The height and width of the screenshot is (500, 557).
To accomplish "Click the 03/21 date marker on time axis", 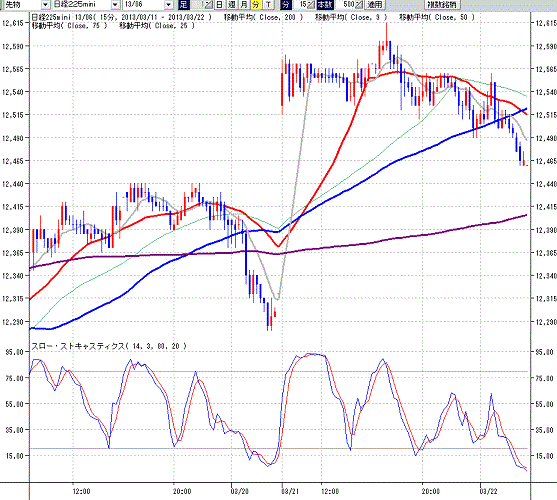I will point(290,491).
